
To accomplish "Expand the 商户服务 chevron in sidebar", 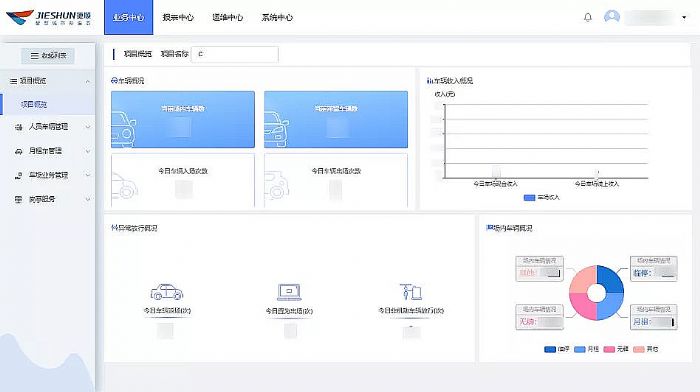I will [x=88, y=199].
